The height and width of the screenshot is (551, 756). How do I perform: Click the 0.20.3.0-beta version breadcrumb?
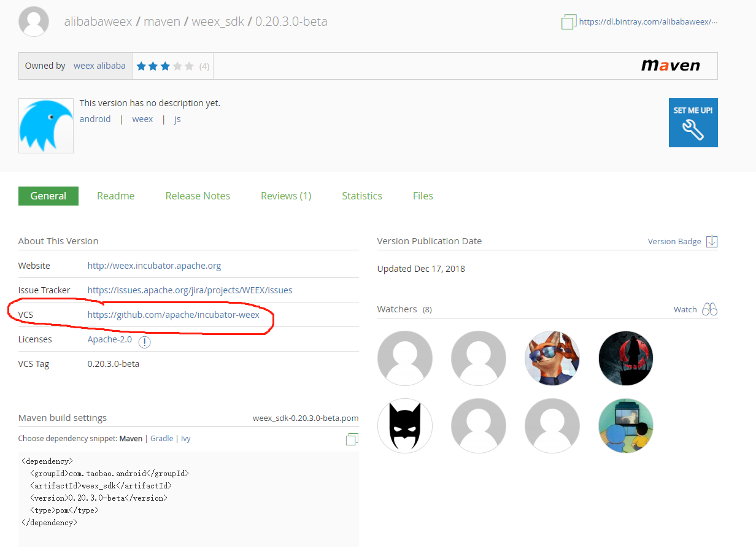pos(291,21)
